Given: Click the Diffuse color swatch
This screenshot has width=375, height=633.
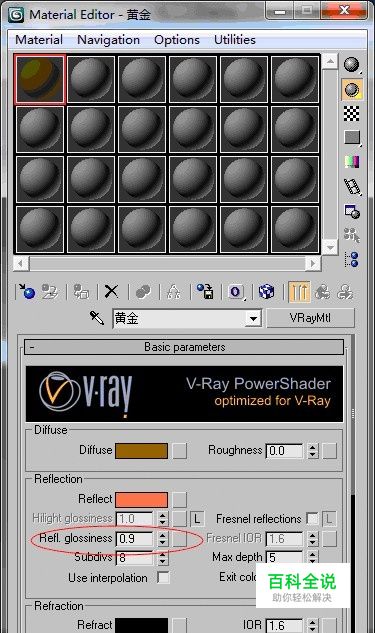Looking at the screenshot, I should [141, 451].
